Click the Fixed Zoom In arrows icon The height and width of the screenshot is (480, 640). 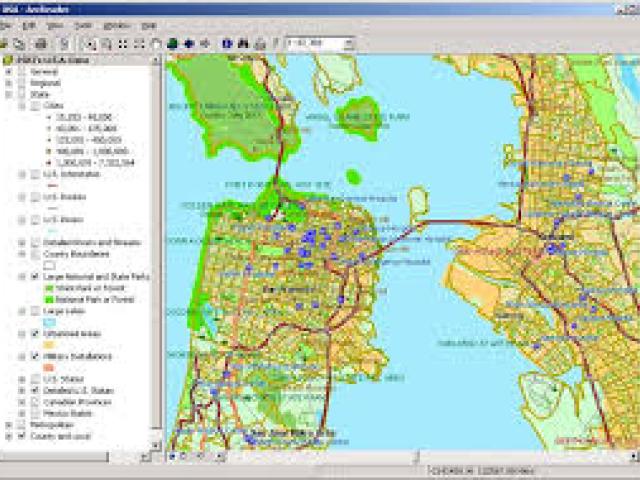point(123,43)
